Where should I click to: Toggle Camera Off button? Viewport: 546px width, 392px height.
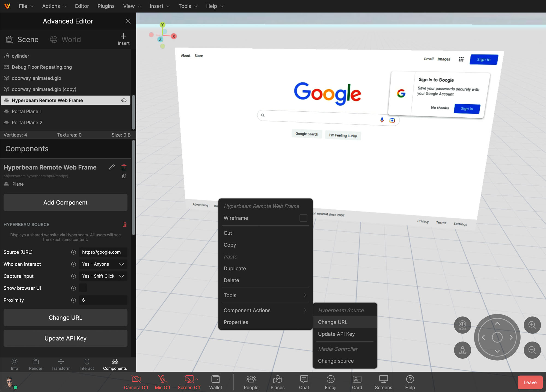tap(136, 382)
